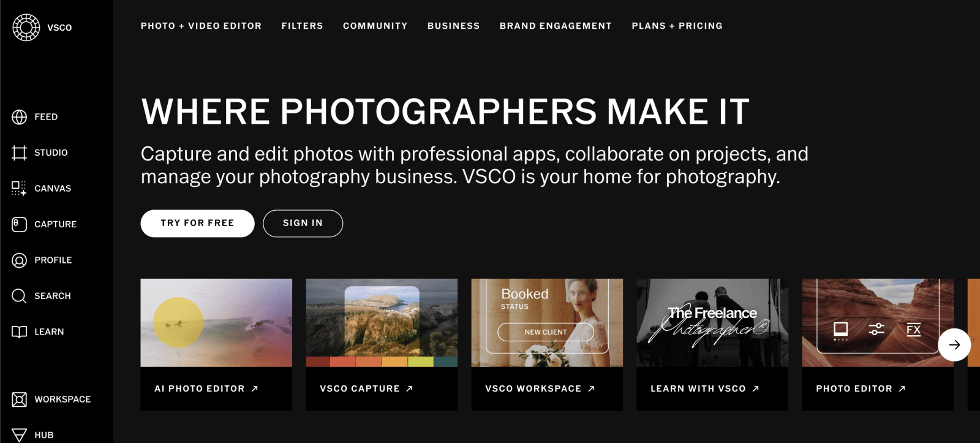Click the Try For Free button
Screen dimensions: 980x443
[197, 223]
